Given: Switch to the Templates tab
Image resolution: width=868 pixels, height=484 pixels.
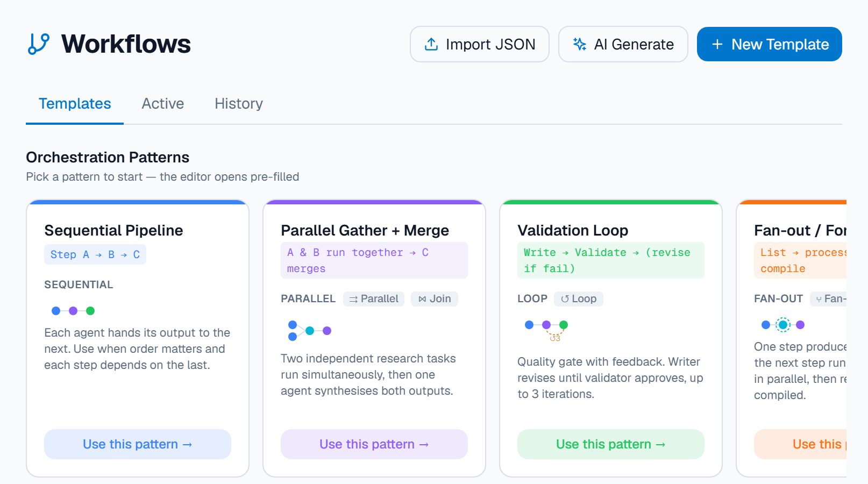Looking at the screenshot, I should (75, 104).
